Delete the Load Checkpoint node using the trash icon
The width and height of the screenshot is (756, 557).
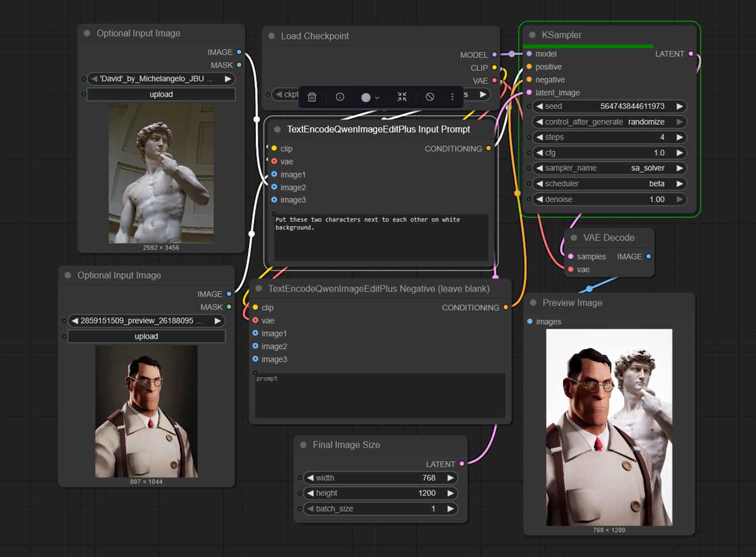312,97
